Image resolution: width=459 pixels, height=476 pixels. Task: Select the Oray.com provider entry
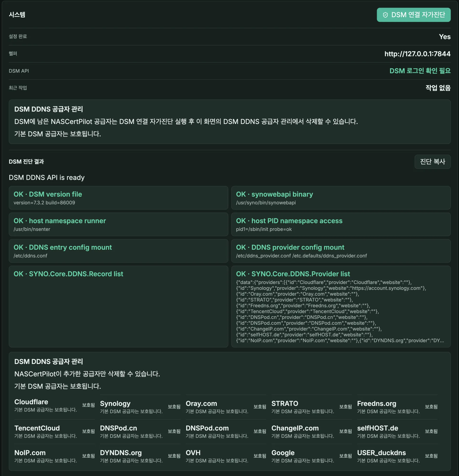pos(226,407)
